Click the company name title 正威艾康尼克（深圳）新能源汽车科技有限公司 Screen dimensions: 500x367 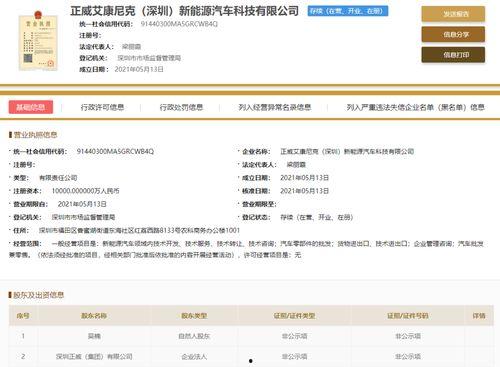point(184,11)
